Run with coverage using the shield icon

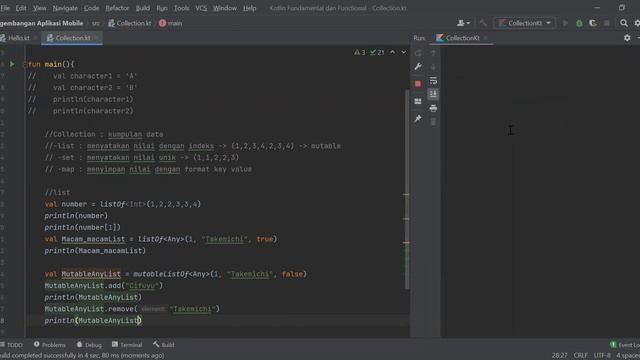point(593,23)
